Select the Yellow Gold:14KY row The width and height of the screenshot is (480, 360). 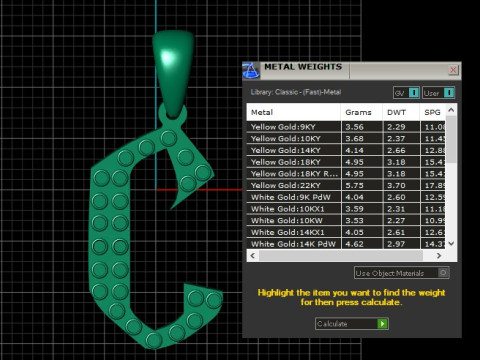(x=346, y=150)
